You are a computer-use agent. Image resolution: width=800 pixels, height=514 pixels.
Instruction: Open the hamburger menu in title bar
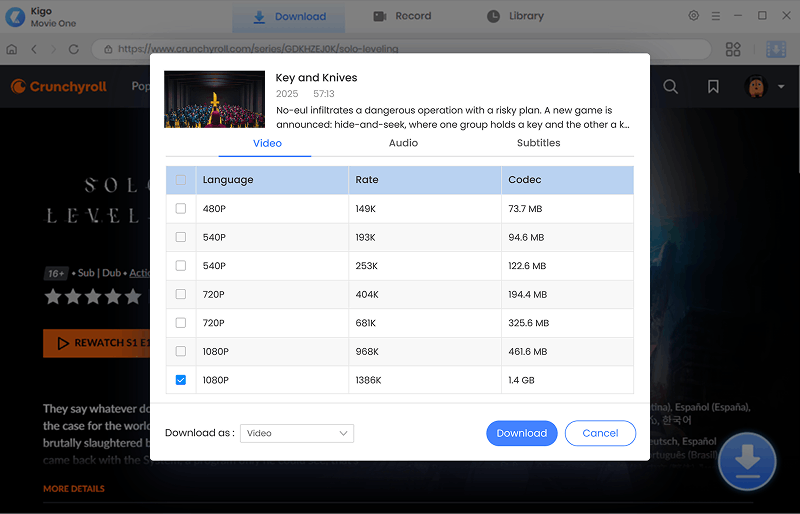pyautogui.click(x=716, y=16)
